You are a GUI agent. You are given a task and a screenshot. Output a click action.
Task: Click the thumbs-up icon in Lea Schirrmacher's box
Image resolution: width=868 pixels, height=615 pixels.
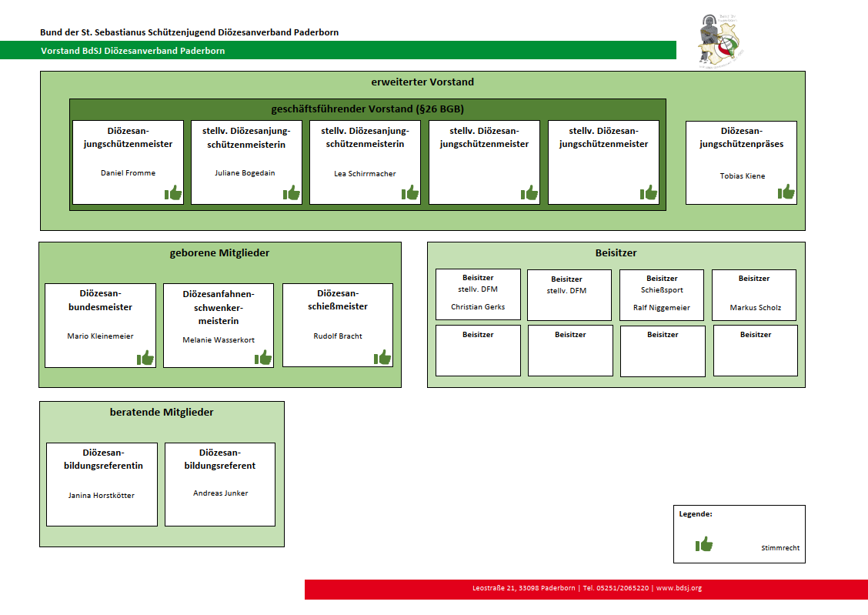coord(410,192)
